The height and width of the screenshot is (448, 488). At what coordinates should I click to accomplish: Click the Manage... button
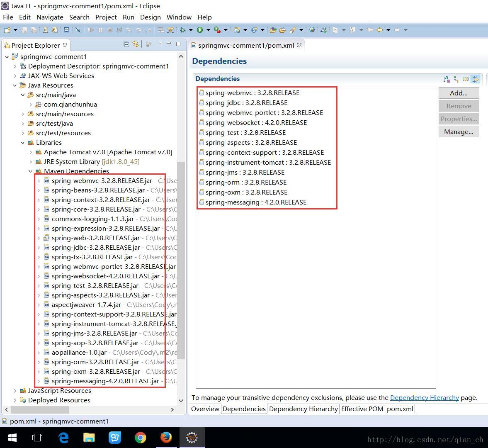(x=459, y=131)
